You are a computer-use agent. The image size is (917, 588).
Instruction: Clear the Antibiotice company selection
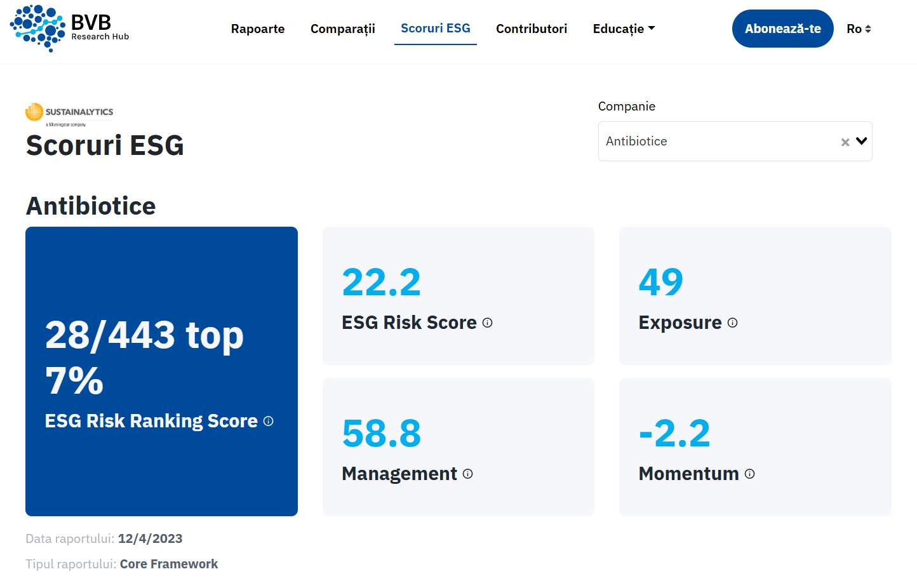tap(845, 142)
